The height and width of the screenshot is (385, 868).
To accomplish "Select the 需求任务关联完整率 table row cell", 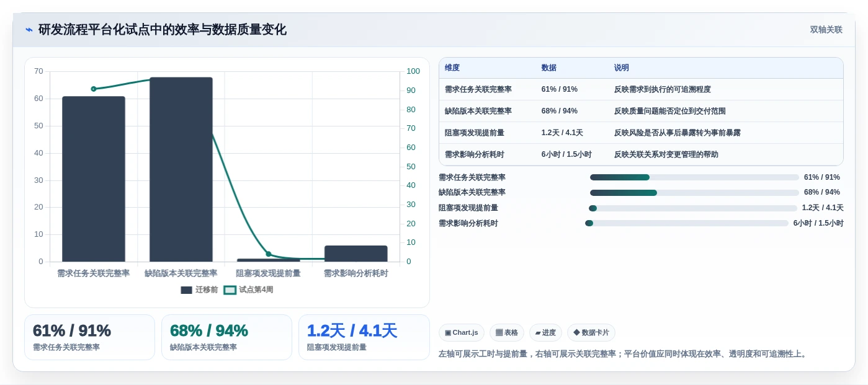I will coord(478,89).
